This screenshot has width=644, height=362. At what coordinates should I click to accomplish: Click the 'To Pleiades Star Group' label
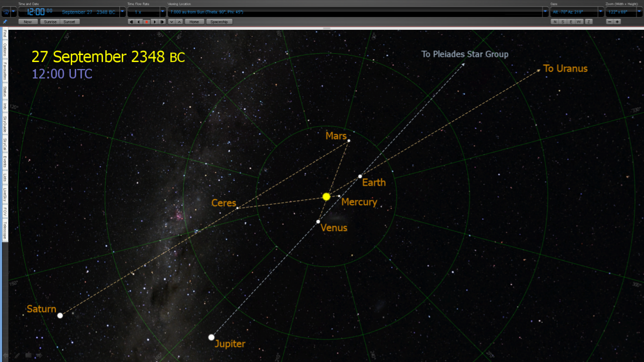click(465, 54)
